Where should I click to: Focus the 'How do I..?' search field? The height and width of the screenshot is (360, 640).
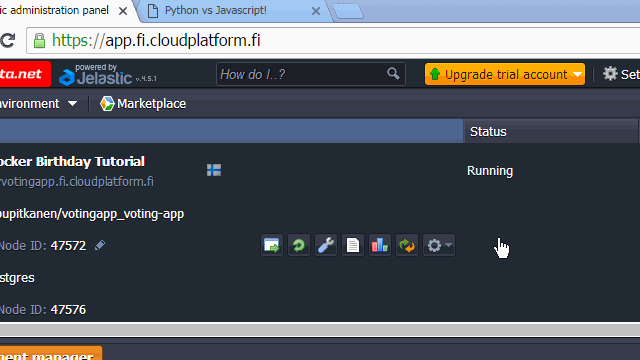pyautogui.click(x=311, y=74)
